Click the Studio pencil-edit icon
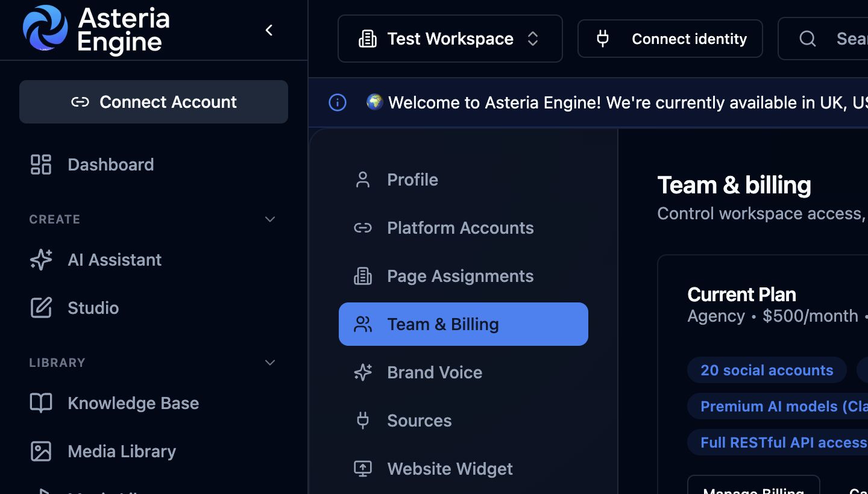 coord(41,308)
